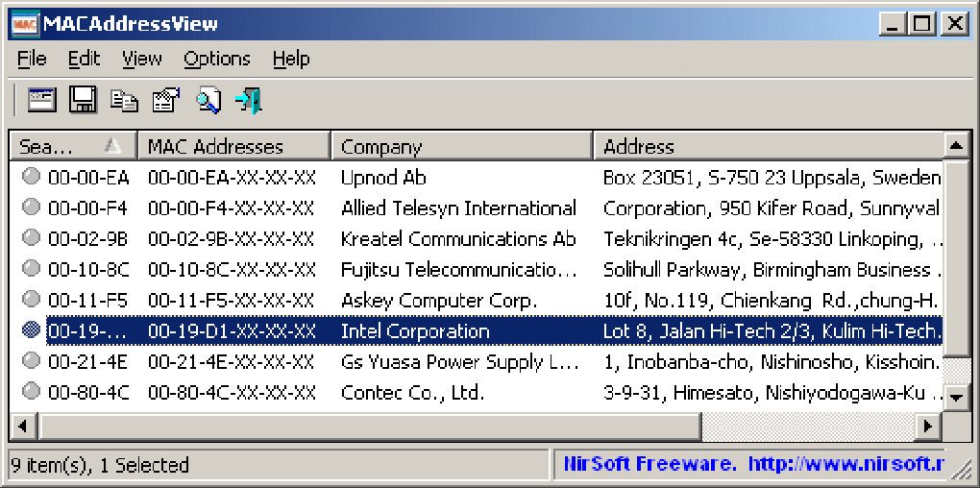Viewport: 980px width, 488px height.
Task: Click the gray ball icon for 00-00-F4
Action: pyautogui.click(x=31, y=207)
